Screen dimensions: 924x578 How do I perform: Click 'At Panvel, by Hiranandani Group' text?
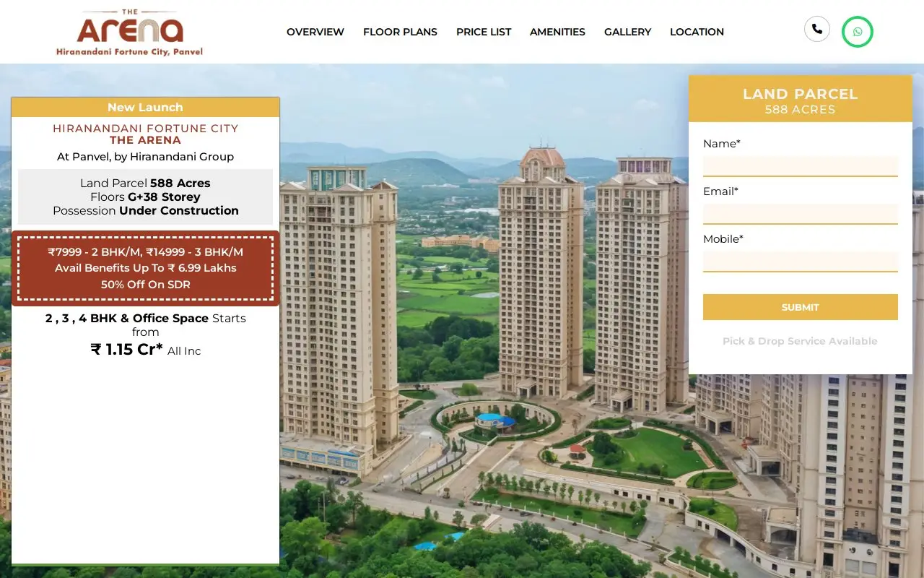[x=146, y=156]
